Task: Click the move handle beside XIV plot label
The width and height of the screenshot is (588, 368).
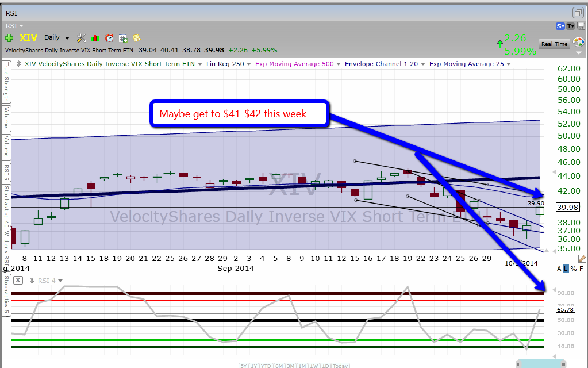Action: pos(18,64)
